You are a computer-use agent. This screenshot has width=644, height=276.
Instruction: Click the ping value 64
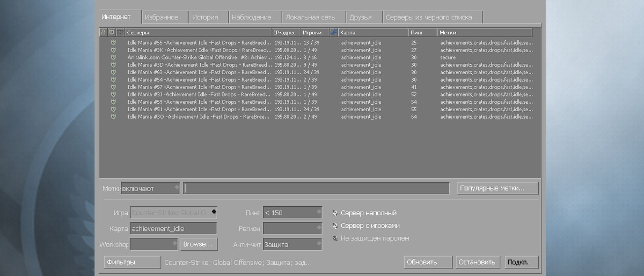coord(414,117)
